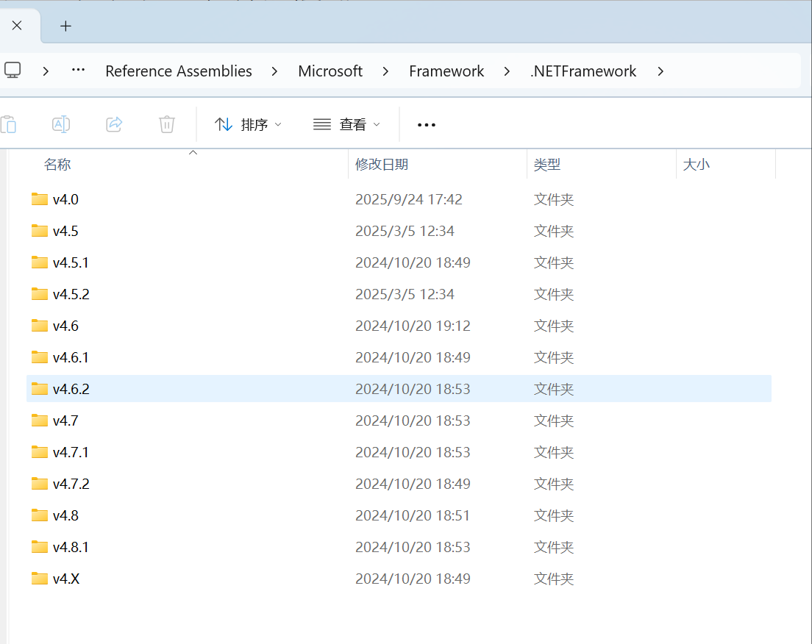Click date 2024/10/20 19:12
The width and height of the screenshot is (812, 644).
tap(413, 326)
